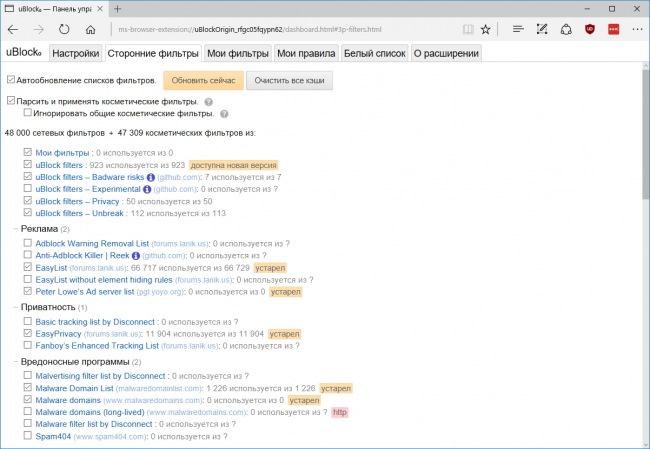Enable Adblock Warning Removal List checkbox
Viewport: 650px width, 449px height.
27,243
